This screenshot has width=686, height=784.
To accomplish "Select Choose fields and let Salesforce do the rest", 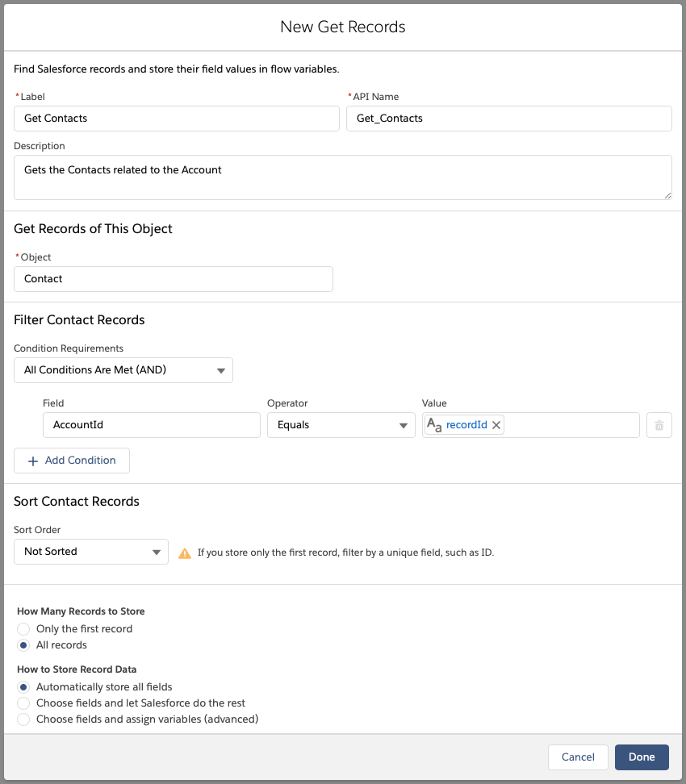I will click(23, 703).
